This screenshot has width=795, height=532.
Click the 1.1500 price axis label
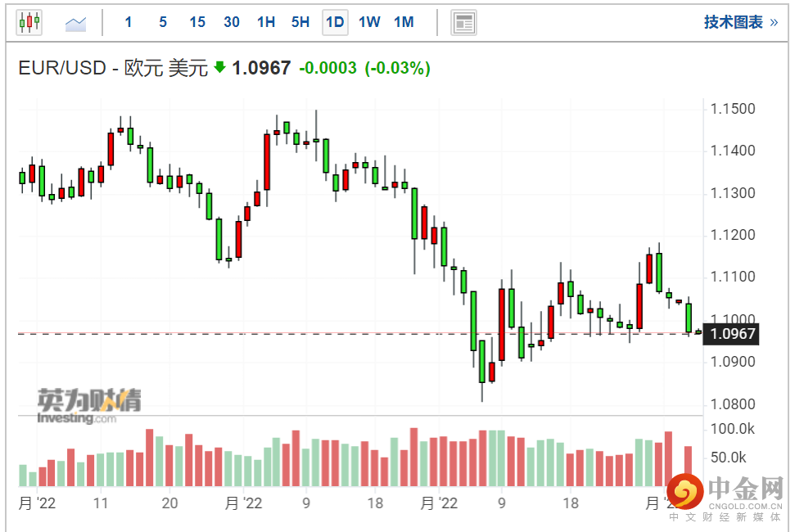[734, 109]
